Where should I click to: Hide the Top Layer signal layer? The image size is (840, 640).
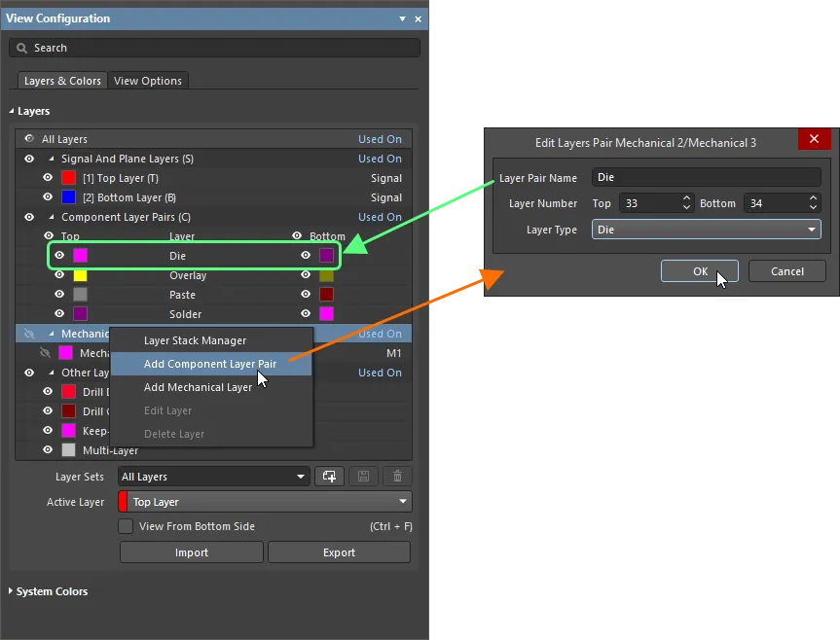[48, 178]
